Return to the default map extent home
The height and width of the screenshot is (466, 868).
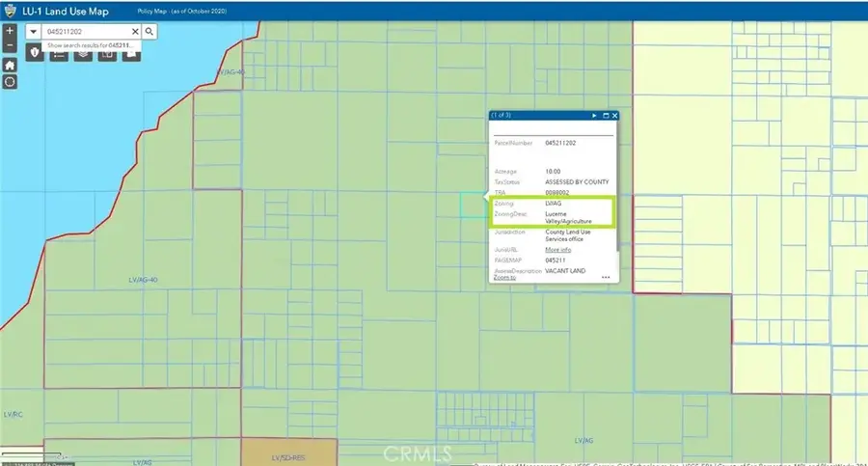click(10, 65)
